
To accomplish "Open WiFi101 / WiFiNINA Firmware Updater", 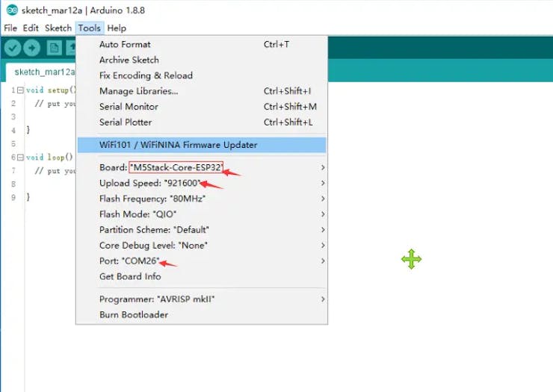I will pyautogui.click(x=202, y=145).
